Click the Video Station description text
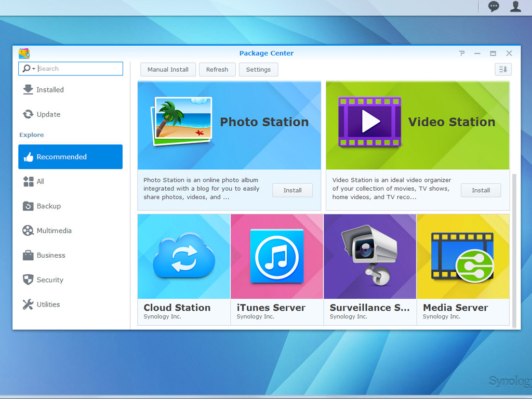Viewport: 532px width, 399px height. click(x=392, y=189)
